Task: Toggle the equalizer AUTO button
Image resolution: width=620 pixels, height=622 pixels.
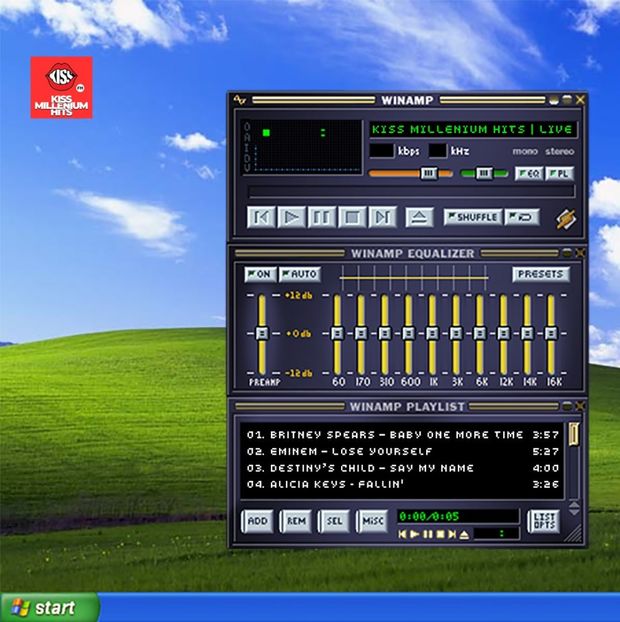Action: tap(300, 274)
